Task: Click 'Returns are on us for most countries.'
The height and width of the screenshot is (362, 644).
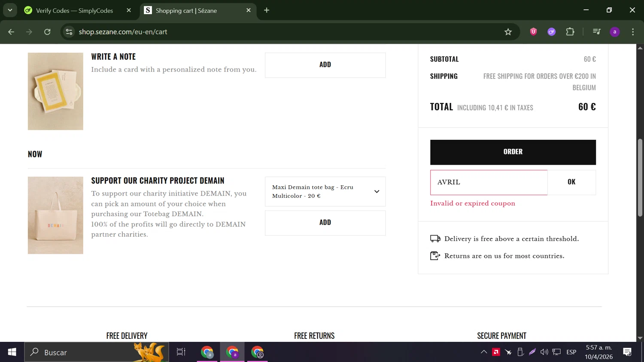Action: pyautogui.click(x=504, y=256)
